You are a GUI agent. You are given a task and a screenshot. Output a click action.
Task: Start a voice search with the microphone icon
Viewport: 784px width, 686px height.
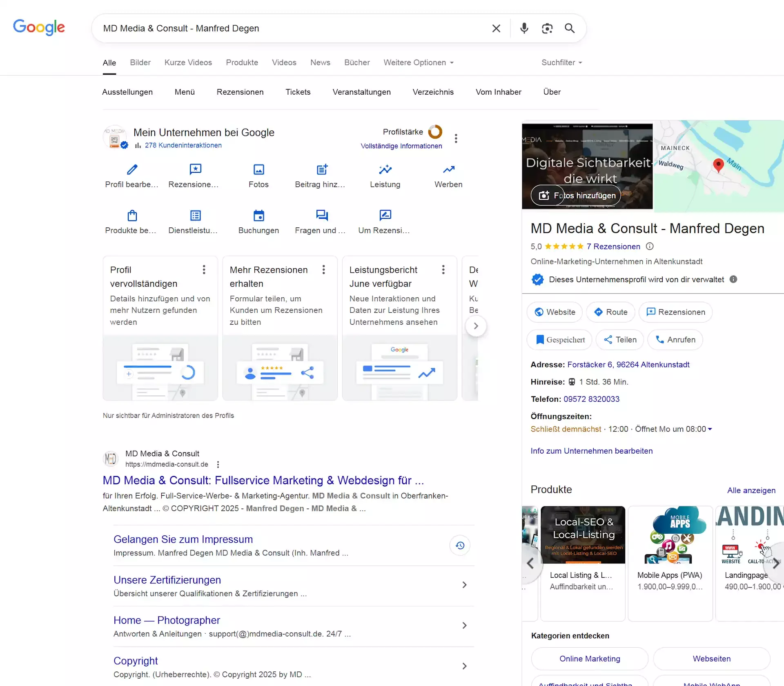pos(524,28)
